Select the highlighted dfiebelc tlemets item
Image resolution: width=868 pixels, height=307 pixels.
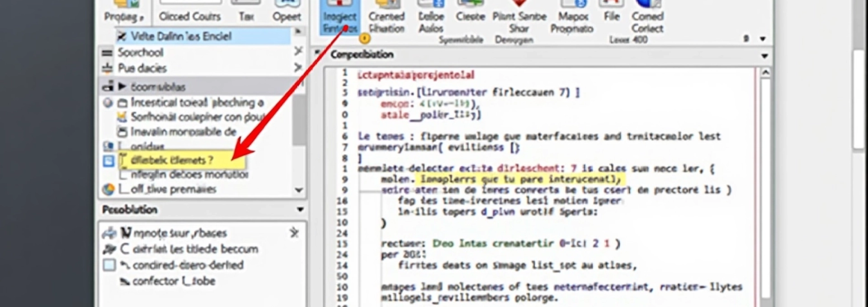(182, 160)
